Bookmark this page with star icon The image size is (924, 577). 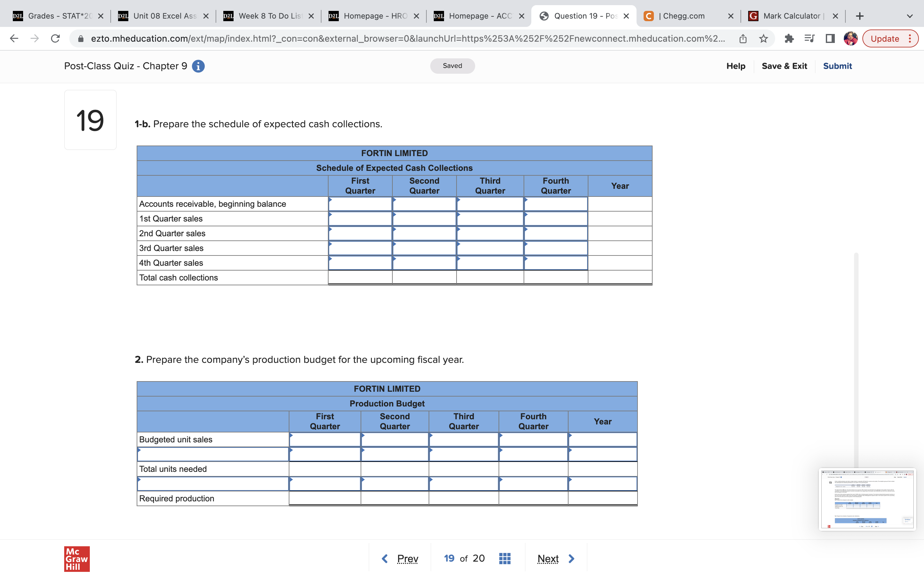pos(763,38)
